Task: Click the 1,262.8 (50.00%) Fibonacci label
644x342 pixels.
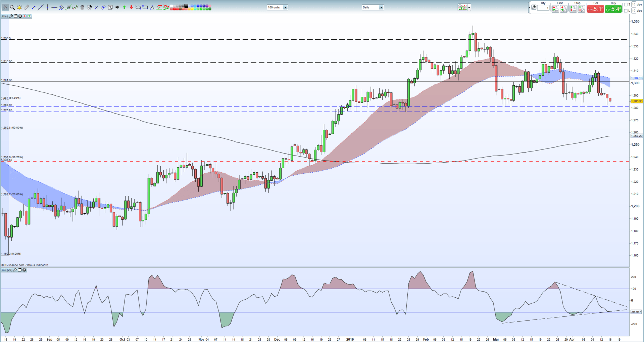Action: pyautogui.click(x=12, y=128)
